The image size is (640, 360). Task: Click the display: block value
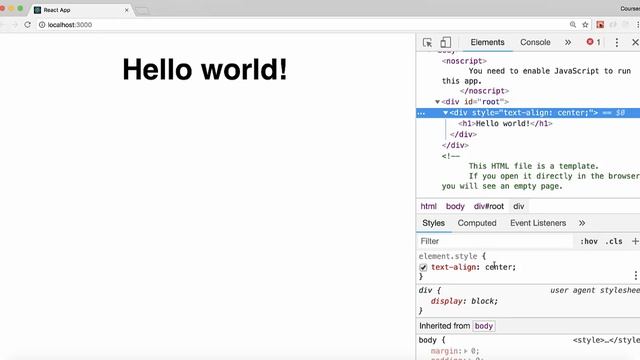point(484,301)
